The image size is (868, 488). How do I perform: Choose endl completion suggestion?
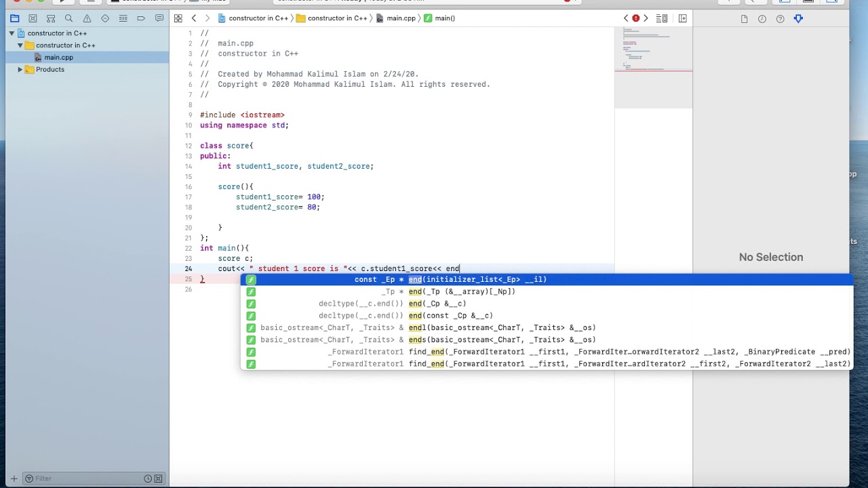(x=547, y=328)
